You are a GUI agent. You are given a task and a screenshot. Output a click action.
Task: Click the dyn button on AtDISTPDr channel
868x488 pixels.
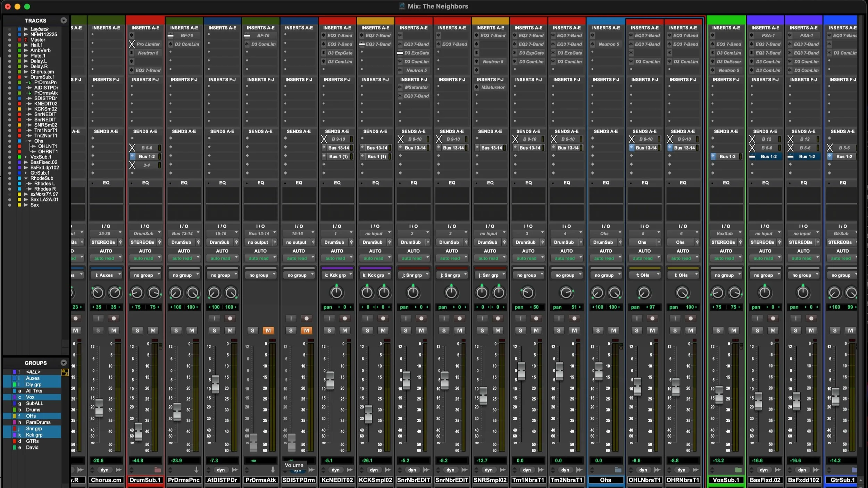(221, 470)
